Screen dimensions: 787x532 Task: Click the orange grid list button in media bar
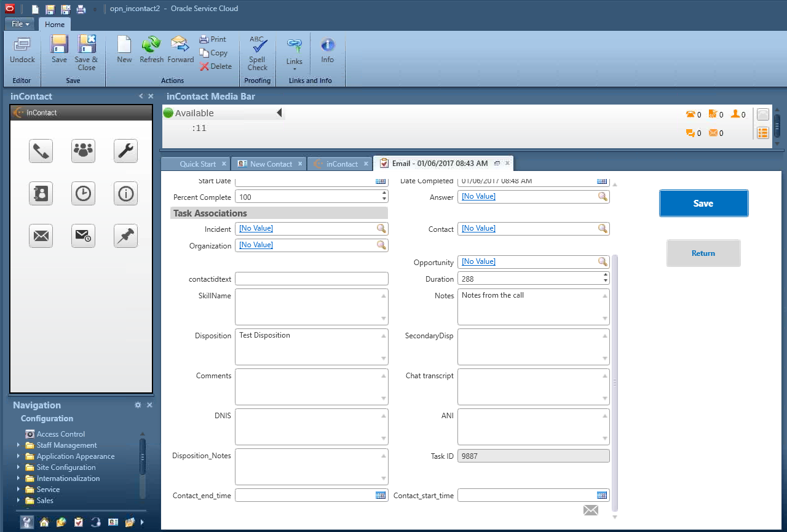(762, 132)
